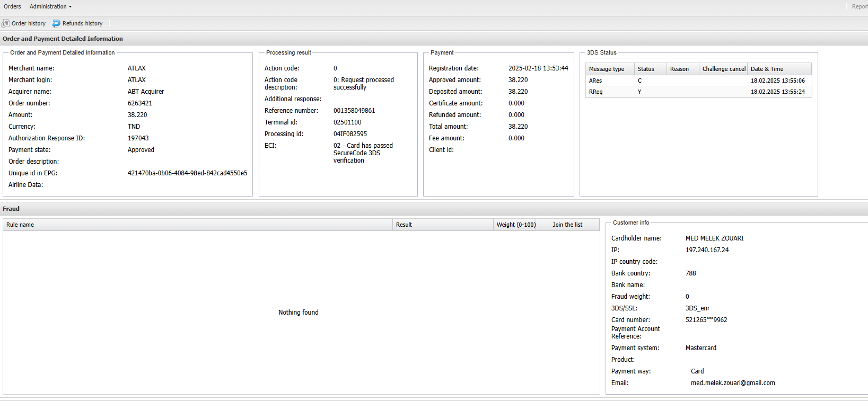Select the RReq message row

(x=595, y=92)
